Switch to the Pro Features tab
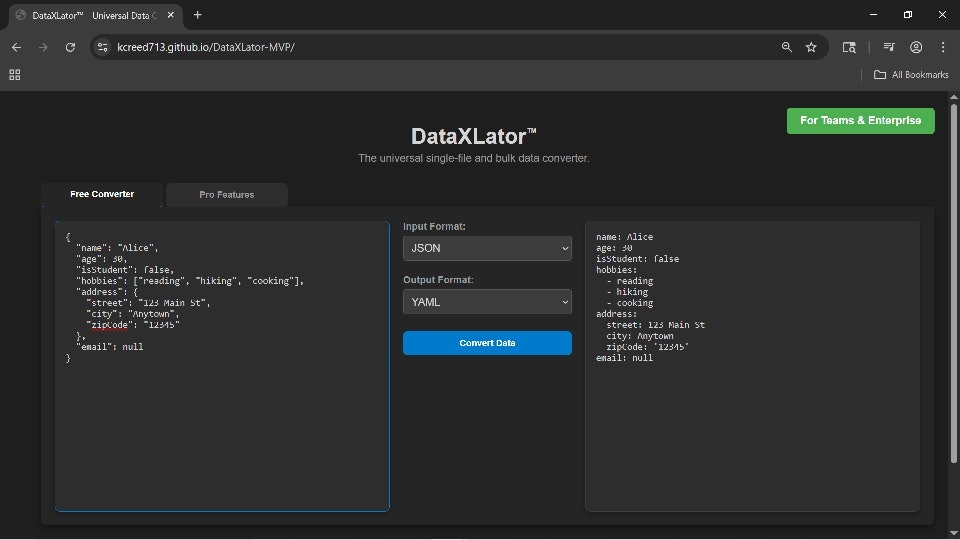 (227, 195)
